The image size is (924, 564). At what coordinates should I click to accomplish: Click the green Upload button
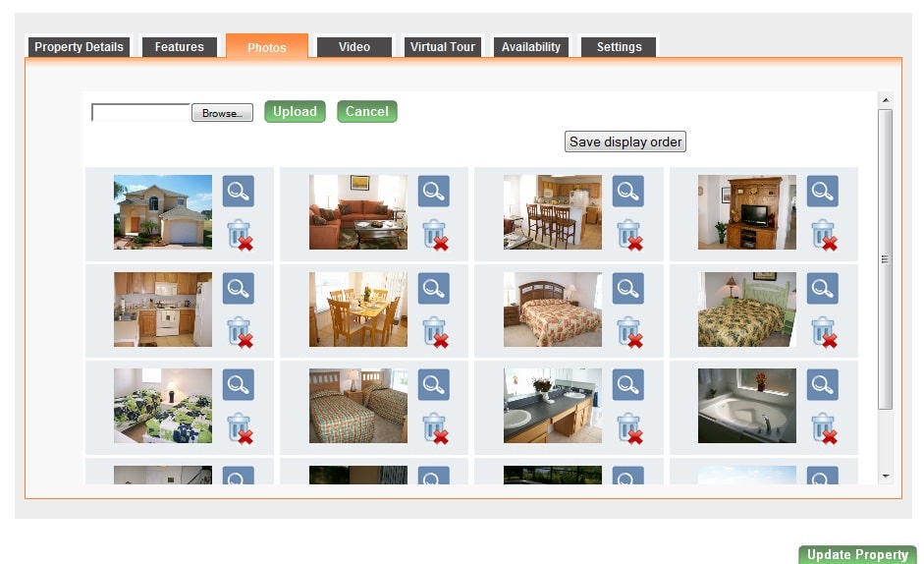click(x=295, y=111)
